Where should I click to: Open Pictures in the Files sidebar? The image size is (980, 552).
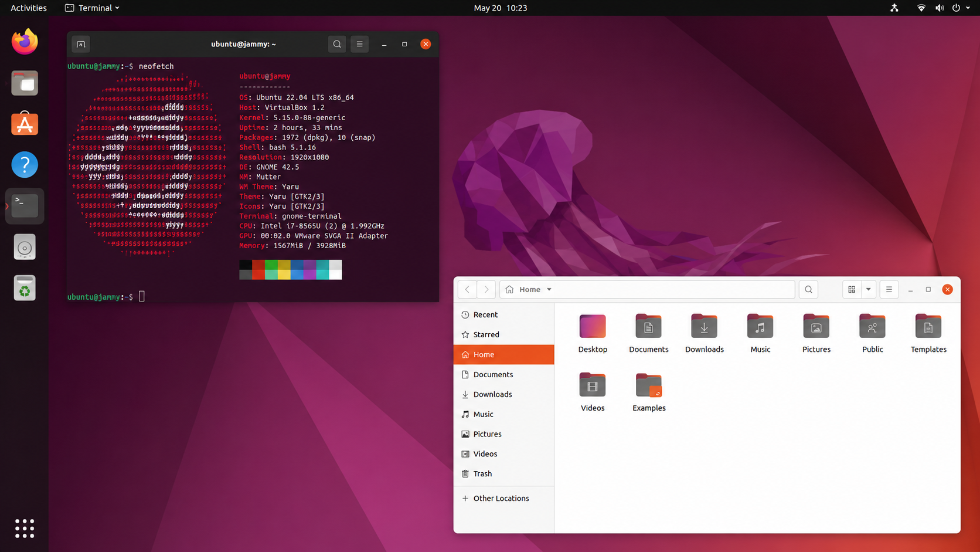[504, 434]
